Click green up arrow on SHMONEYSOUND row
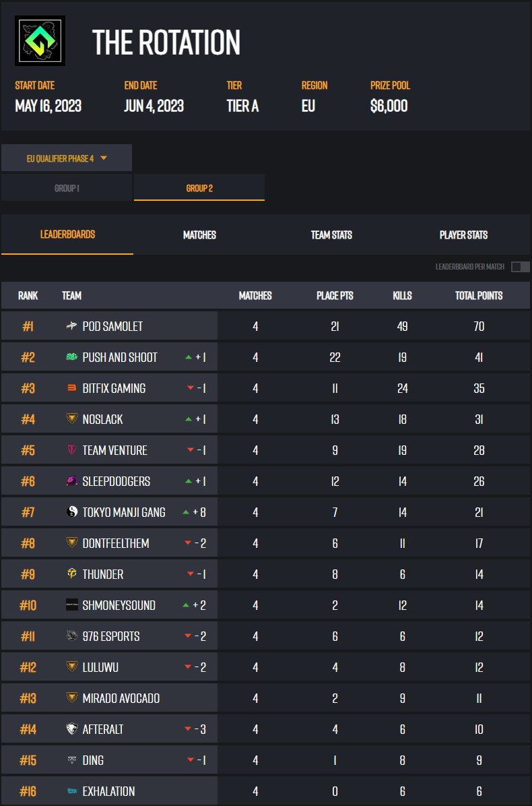Screen dimensions: 532x806 click(x=186, y=606)
